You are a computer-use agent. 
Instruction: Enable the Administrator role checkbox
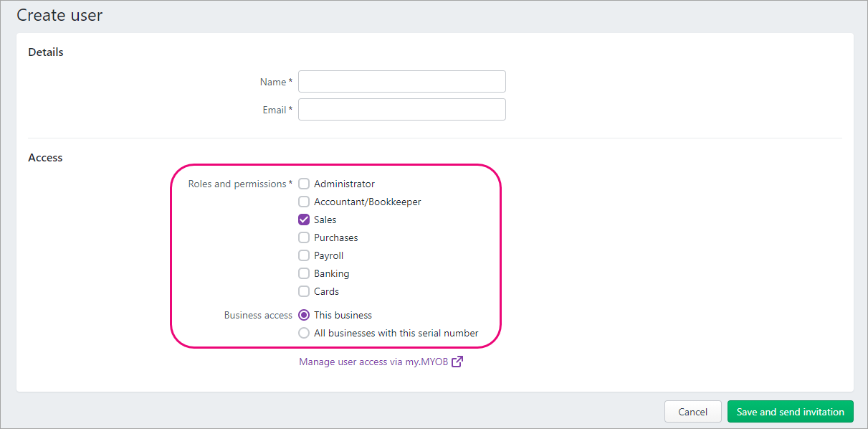(304, 184)
